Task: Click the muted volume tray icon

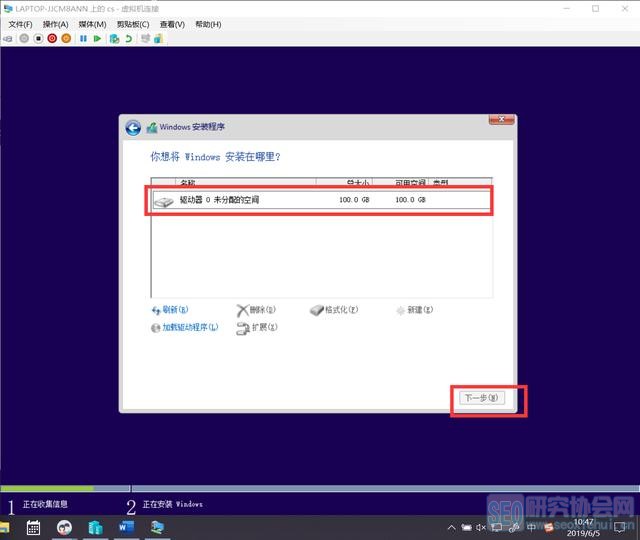Action: click(481, 528)
